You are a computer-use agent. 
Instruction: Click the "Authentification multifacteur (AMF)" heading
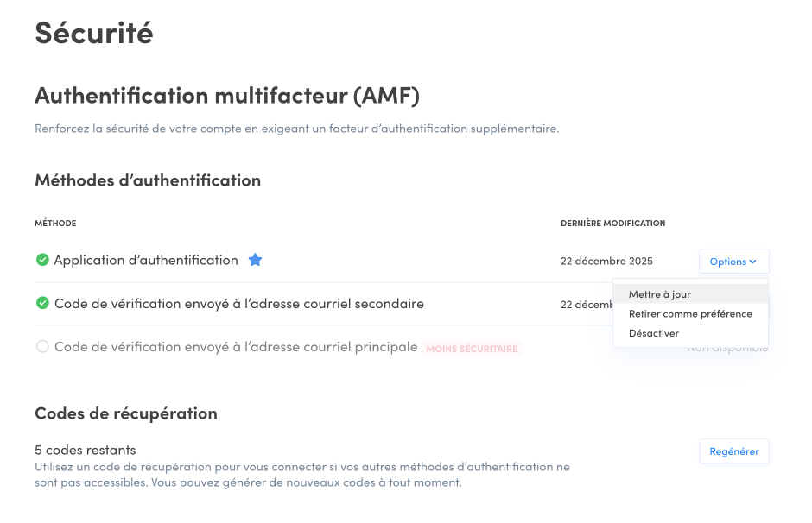coord(227,95)
